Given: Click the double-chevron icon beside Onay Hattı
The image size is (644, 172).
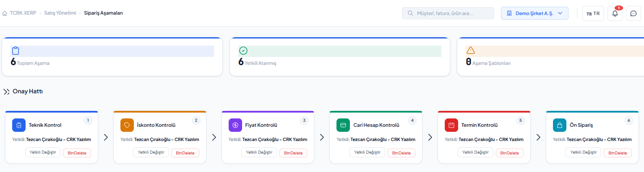Looking at the screenshot, I should 6,92.
